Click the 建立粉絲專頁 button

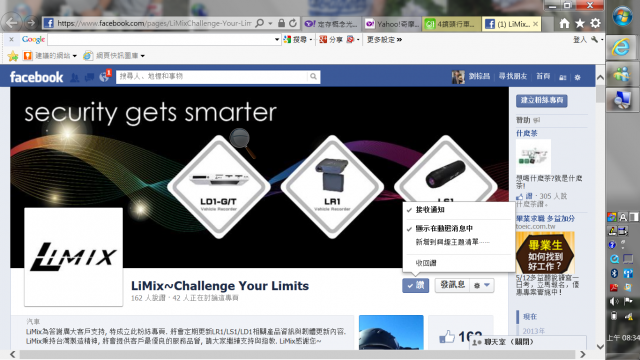click(542, 100)
